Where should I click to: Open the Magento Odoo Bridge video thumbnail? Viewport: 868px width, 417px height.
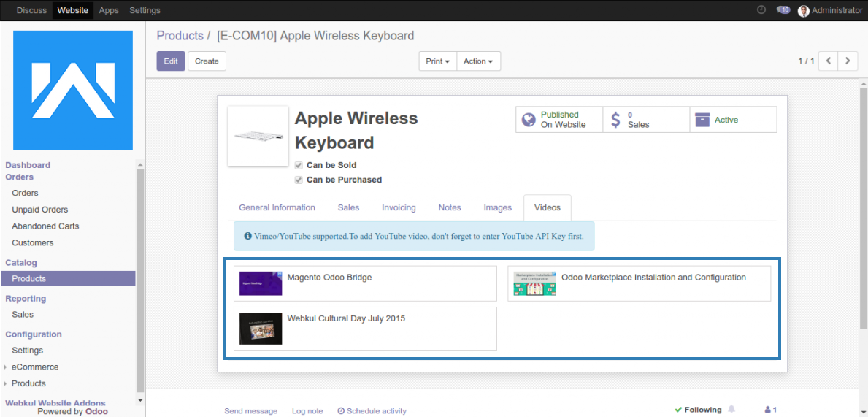[x=261, y=283]
